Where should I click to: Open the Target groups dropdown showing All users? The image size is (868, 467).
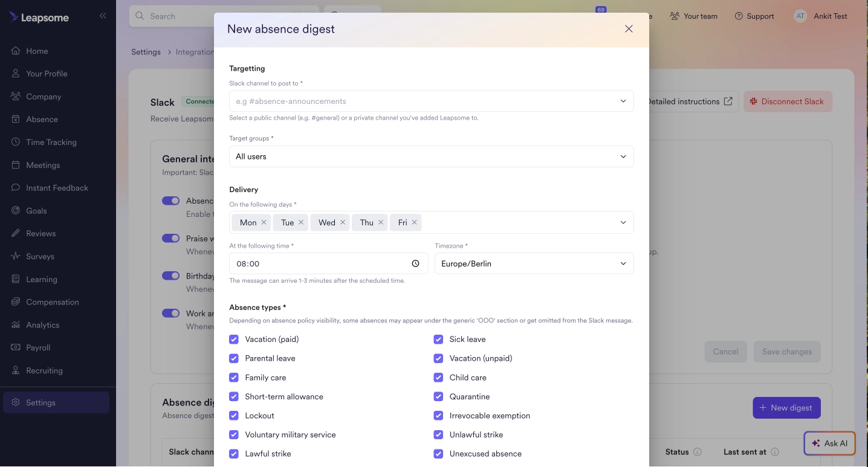[431, 156]
